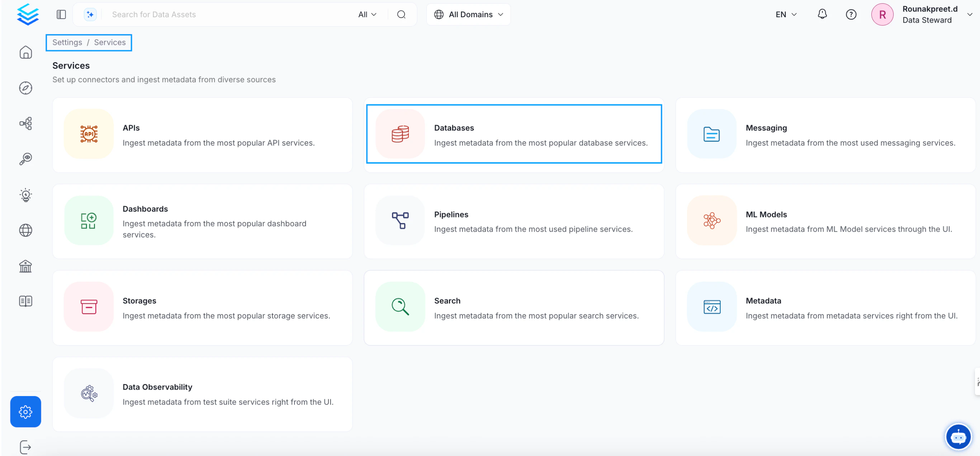Viewport: 980px width, 456px height.
Task: Open the Observability magnifier-eye sidebar icon
Action: coord(25,159)
